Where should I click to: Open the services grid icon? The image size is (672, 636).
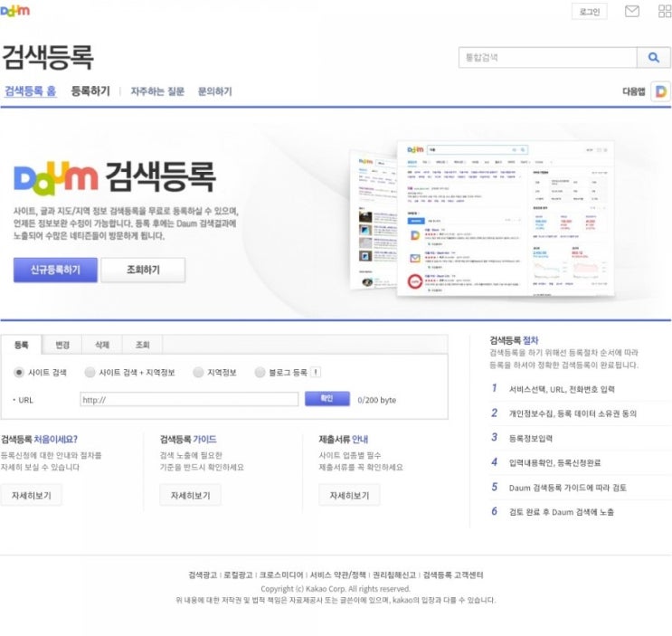point(665,11)
